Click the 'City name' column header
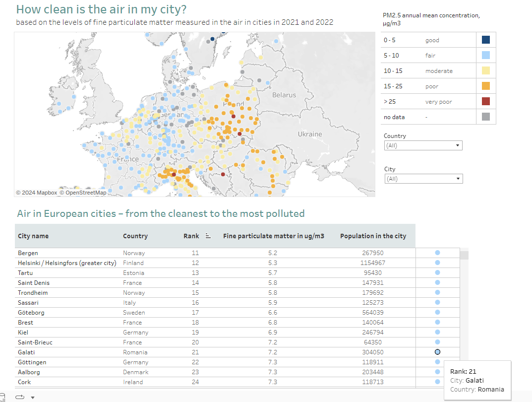Screen dimensions: 532x402 tap(33, 236)
